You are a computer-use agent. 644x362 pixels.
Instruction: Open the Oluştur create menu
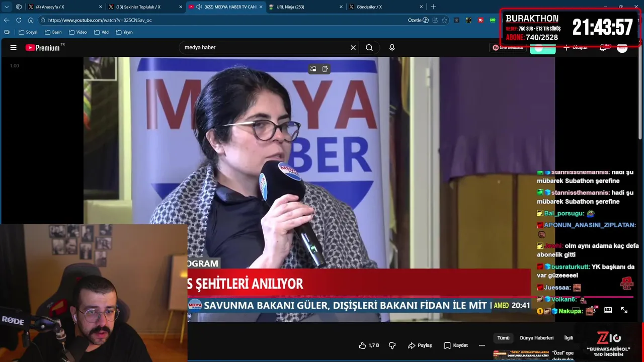click(x=576, y=48)
